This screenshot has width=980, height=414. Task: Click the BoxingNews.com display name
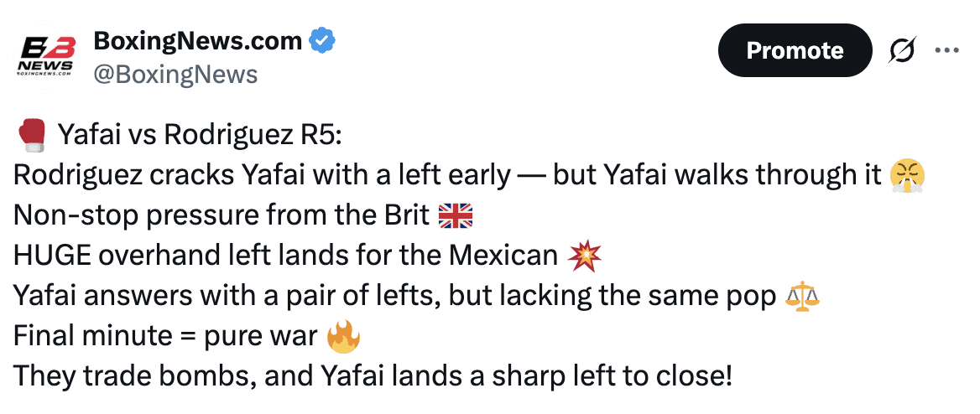pos(197,40)
